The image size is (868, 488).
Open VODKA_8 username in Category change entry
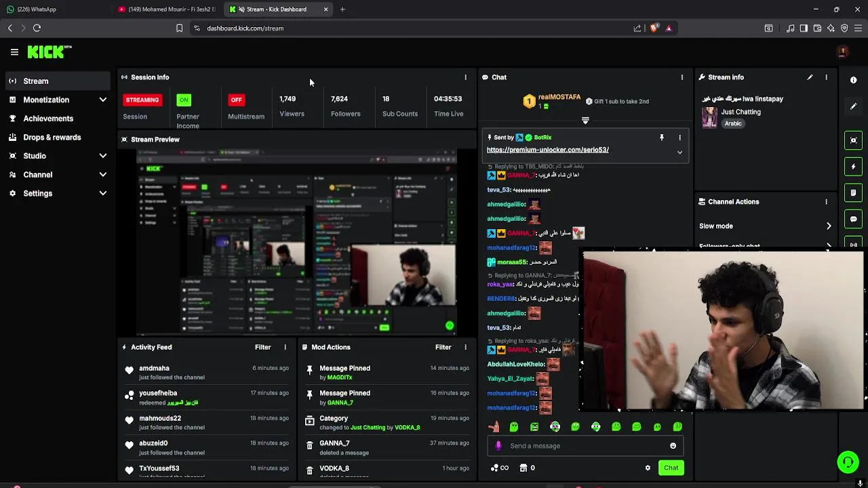pos(408,428)
